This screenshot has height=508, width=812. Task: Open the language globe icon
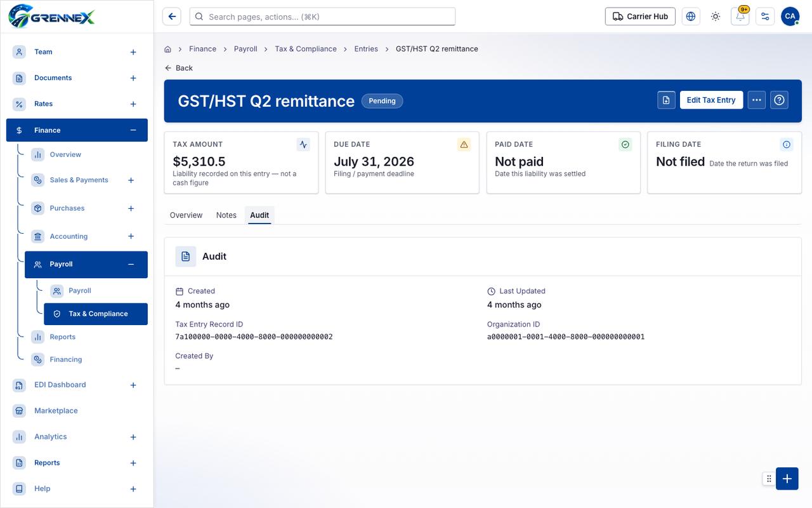click(691, 17)
